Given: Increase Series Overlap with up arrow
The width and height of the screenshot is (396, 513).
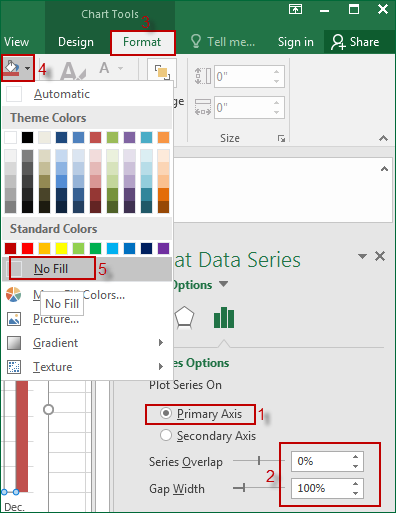Looking at the screenshot, I should pos(355,457).
